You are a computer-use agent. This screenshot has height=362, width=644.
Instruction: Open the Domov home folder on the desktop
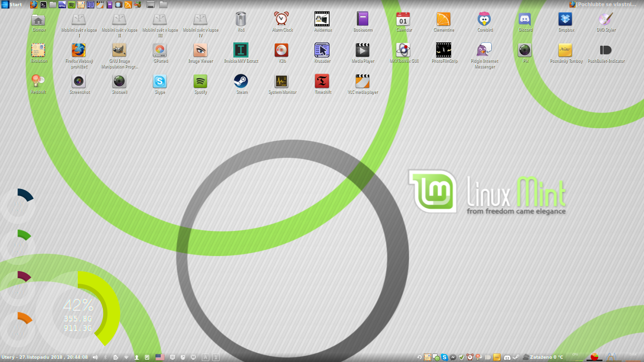click(38, 23)
